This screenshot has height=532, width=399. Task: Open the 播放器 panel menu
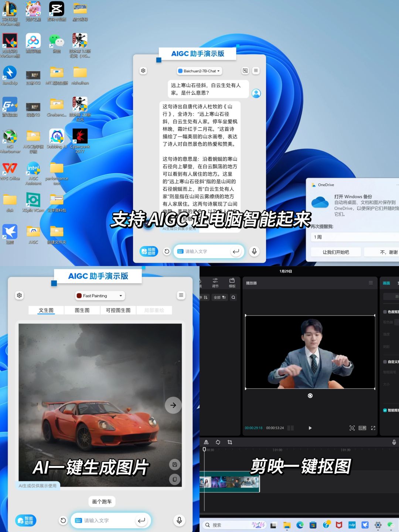pyautogui.click(x=371, y=283)
